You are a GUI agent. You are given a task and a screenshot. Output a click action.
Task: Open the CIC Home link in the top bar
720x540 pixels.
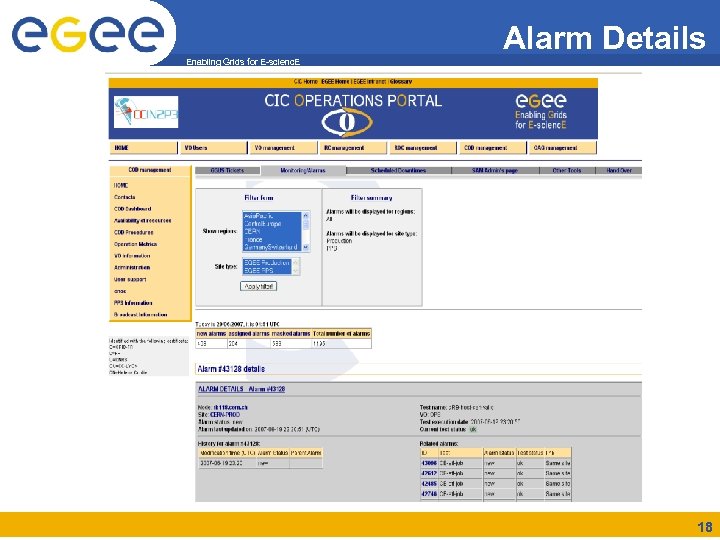pos(305,82)
